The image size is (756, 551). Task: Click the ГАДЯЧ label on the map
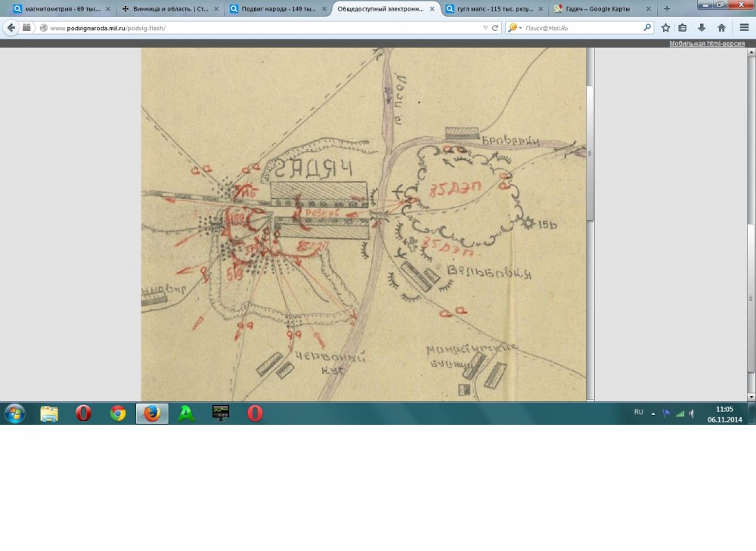click(313, 169)
